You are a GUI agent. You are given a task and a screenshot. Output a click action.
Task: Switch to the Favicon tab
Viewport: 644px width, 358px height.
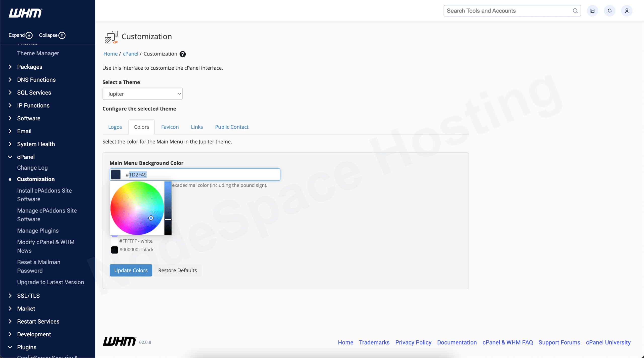[x=170, y=127]
